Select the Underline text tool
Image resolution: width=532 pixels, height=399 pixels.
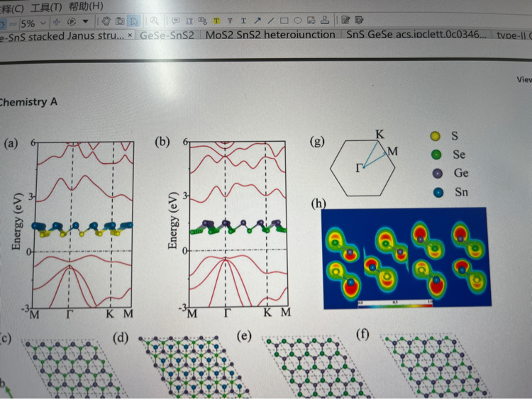243,21
